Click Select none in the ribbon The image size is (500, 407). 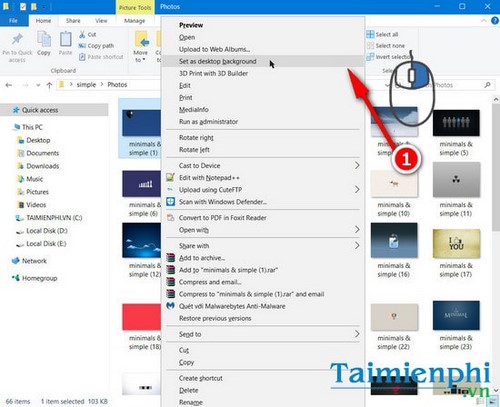[386, 46]
